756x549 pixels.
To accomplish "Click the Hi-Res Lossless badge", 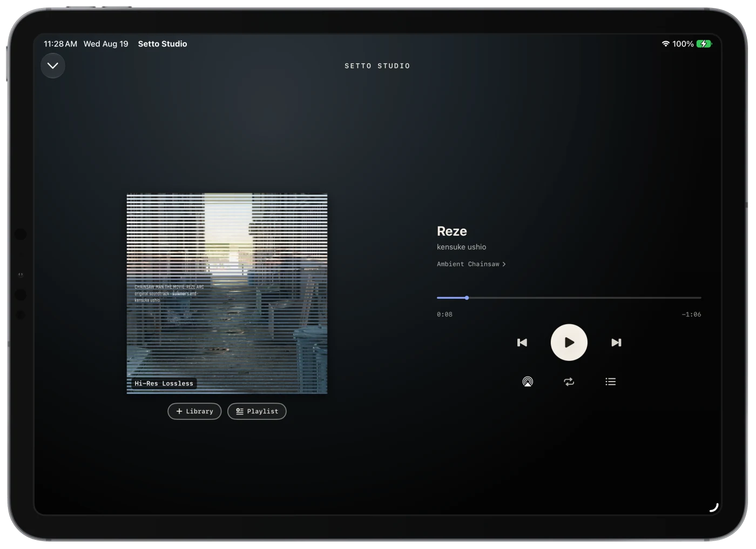I will click(x=164, y=384).
